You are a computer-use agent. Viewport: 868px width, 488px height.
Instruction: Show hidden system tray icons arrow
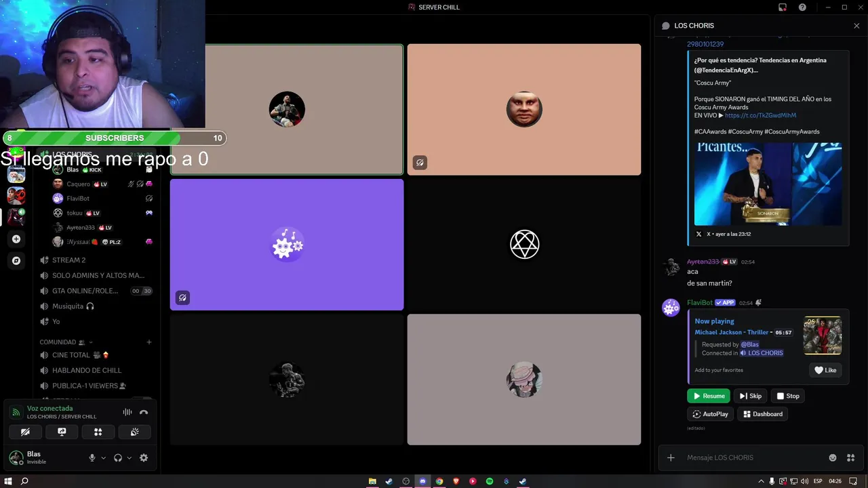pos(760,481)
